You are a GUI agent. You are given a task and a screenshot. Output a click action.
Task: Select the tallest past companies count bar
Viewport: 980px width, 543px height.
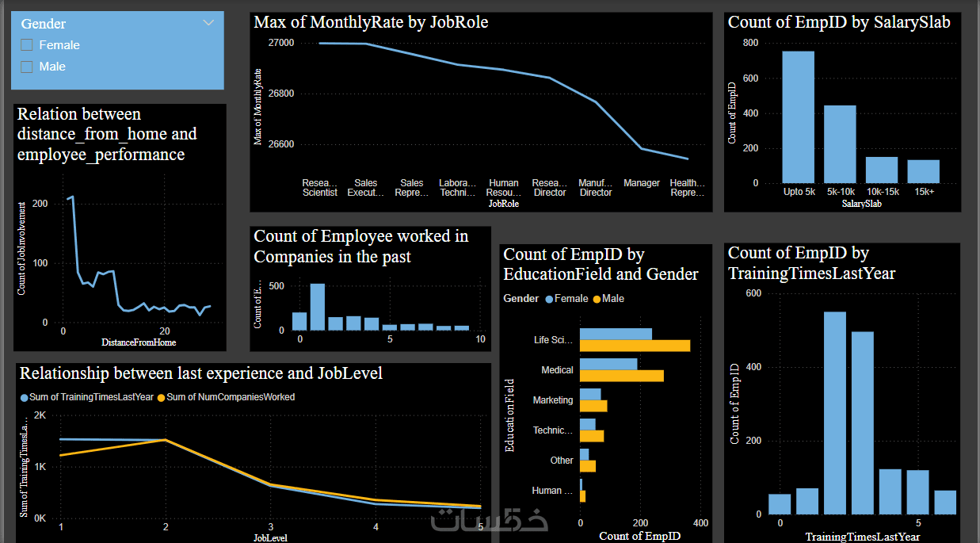(317, 307)
